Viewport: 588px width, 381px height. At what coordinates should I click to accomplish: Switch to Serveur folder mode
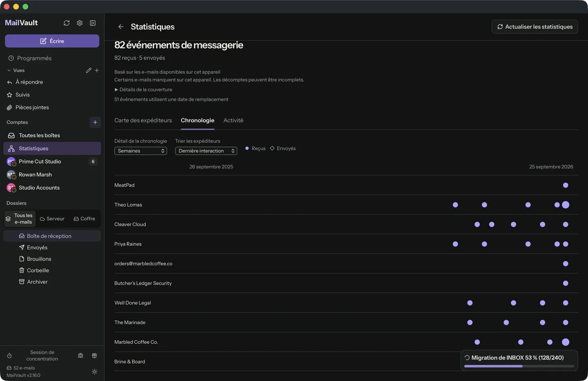[x=52, y=219]
